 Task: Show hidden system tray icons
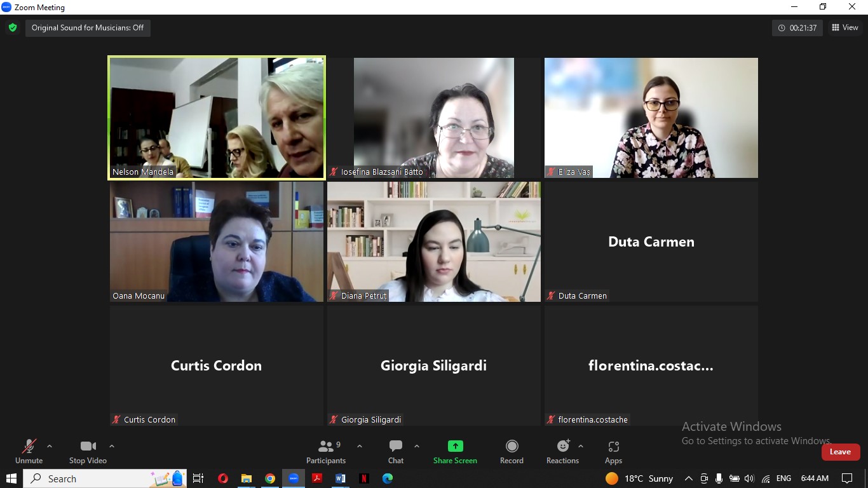pos(688,478)
